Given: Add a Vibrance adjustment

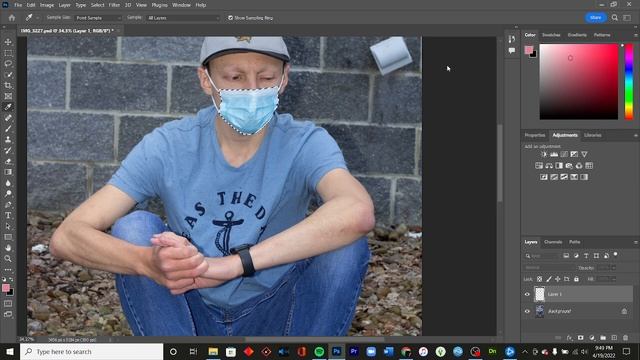Looking at the screenshot, I should tap(584, 154).
